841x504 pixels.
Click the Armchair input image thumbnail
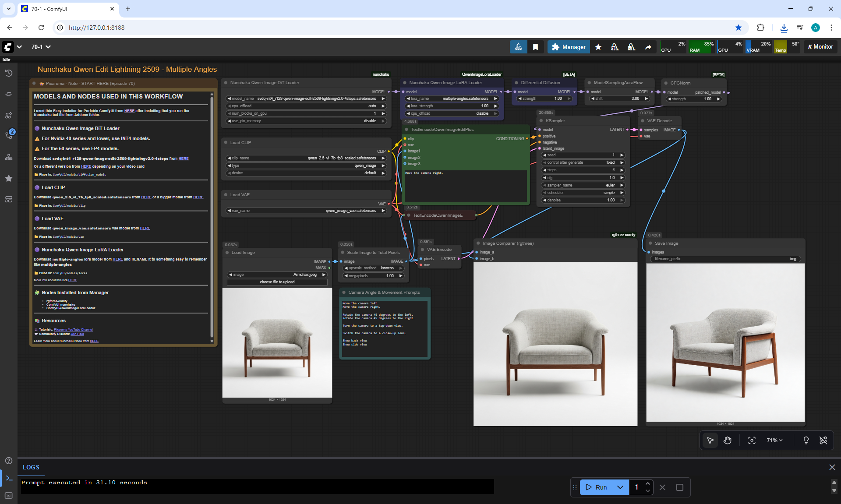click(x=277, y=342)
